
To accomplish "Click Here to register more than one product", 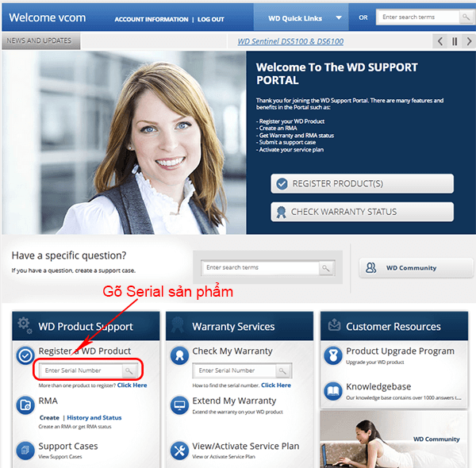I will 132,386.
